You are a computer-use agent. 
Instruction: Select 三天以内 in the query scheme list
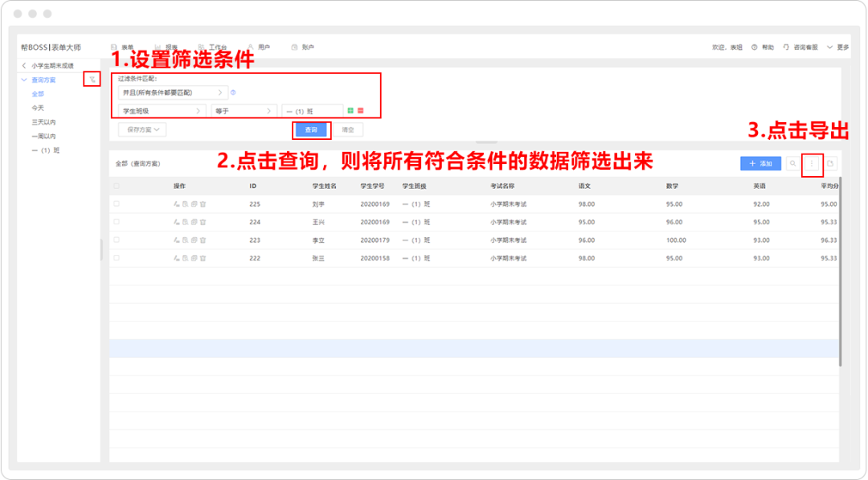(43, 122)
